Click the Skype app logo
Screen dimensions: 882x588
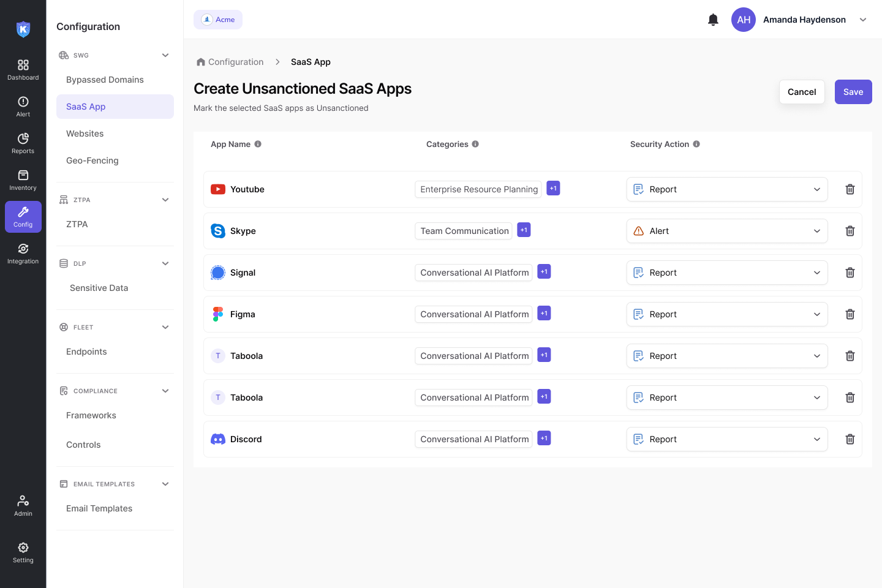(x=218, y=231)
